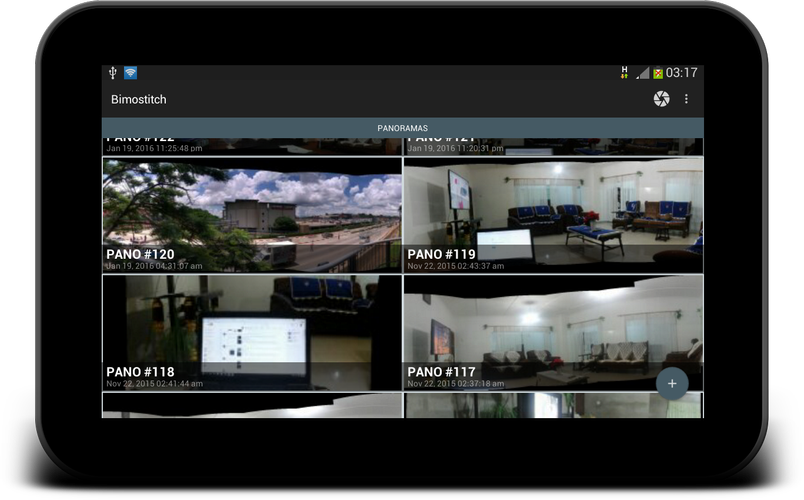Click the Wi-Fi status icon
Viewport: 804px width, 500px height.
131,73
